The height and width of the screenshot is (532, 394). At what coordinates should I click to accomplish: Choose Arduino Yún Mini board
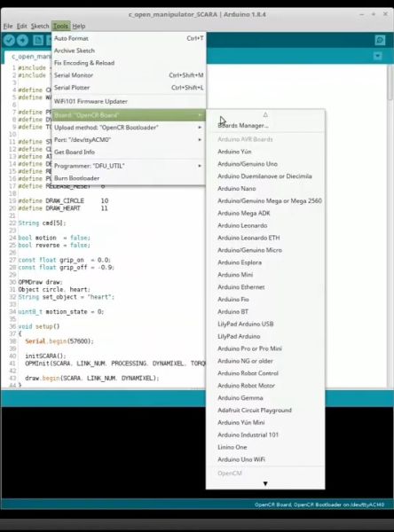tap(265, 422)
